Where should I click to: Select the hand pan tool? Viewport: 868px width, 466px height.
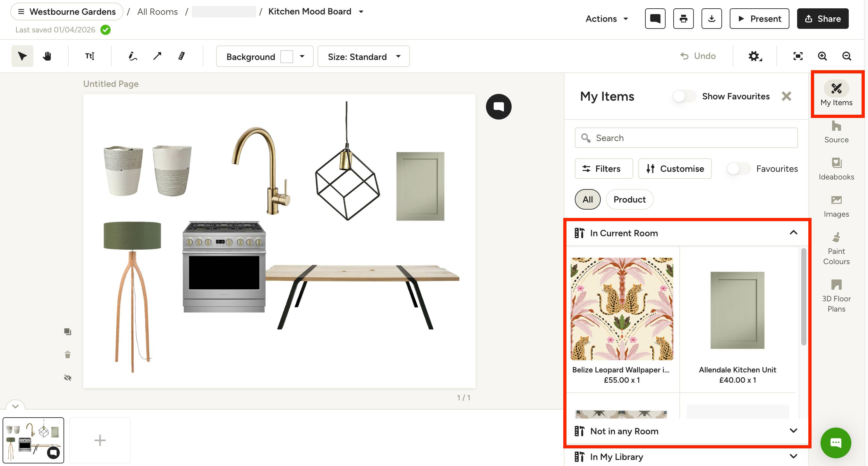coord(47,56)
